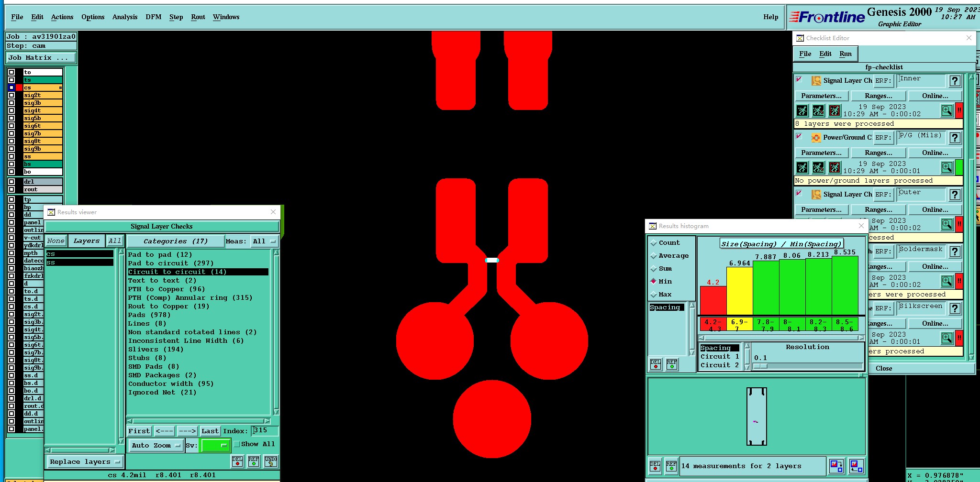This screenshot has height=482, width=980.
Task: Click Close button in Checklist Editor
Action: [883, 368]
